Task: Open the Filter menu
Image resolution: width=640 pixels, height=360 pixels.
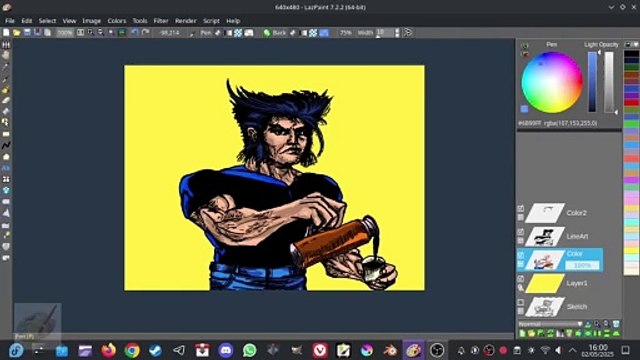Action: tap(161, 21)
